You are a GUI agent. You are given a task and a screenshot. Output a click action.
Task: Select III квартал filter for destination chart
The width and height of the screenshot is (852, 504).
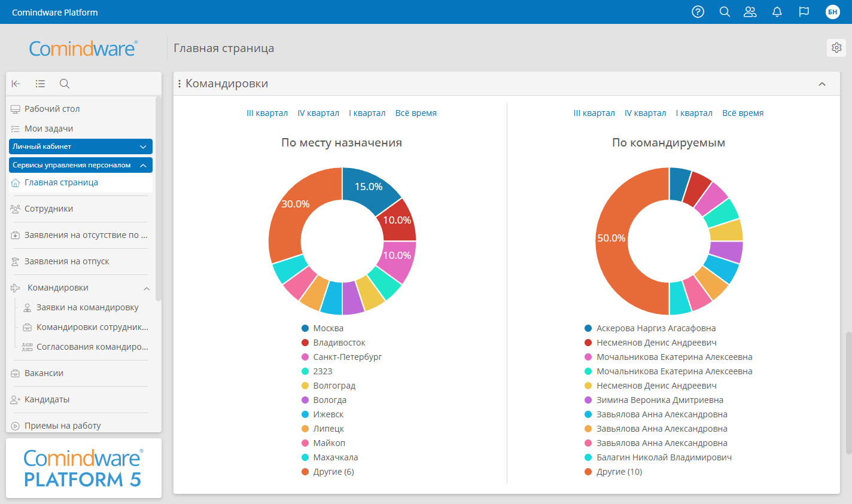(267, 113)
